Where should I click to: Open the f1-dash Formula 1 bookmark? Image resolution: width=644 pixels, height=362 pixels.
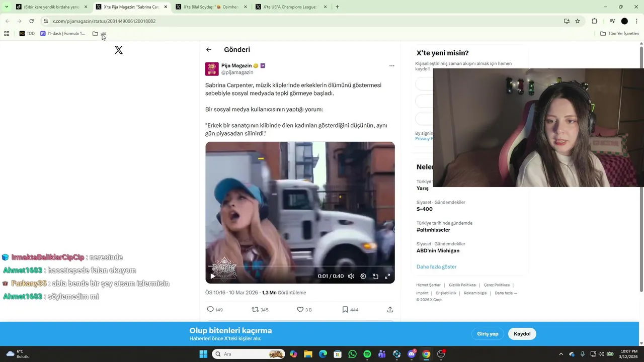(62, 34)
